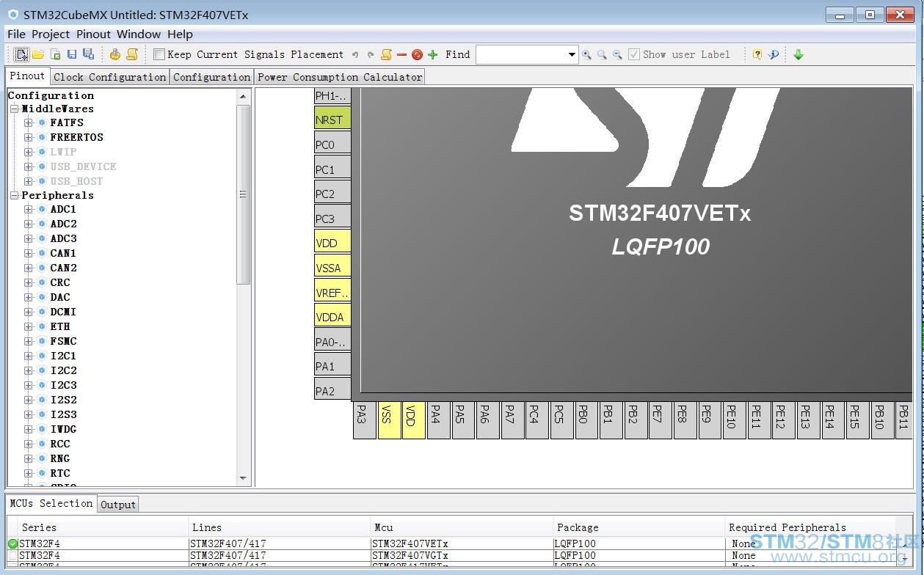Select the MCUs Selection tab
Screen dimensions: 924x575
click(x=51, y=503)
